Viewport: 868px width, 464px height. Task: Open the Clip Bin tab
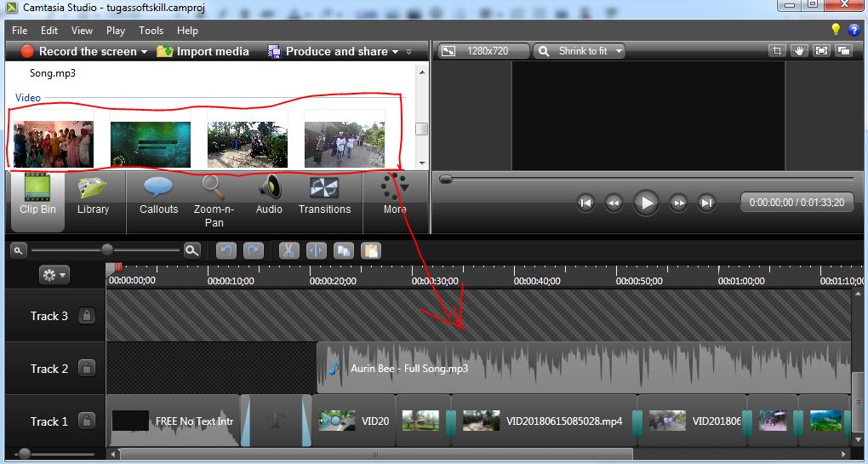click(x=37, y=202)
